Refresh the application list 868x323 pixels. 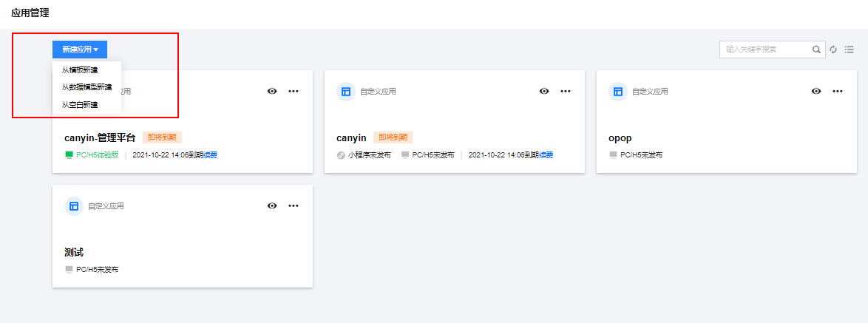pos(834,50)
